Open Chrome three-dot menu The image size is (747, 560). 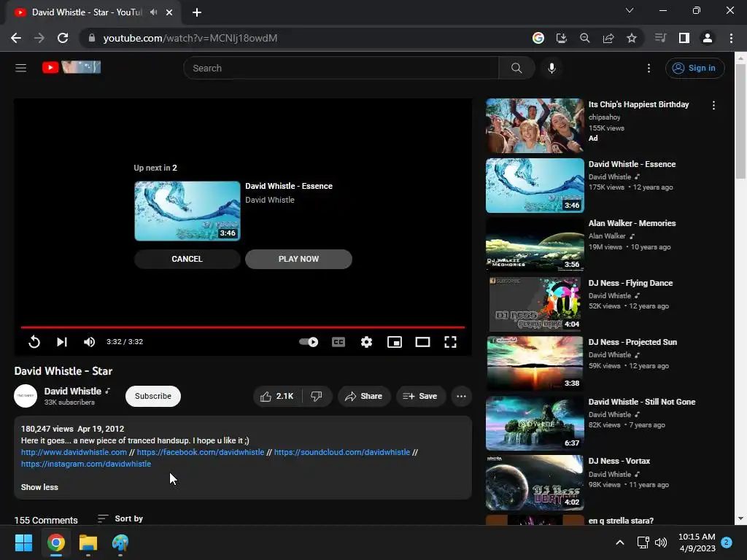coord(731,38)
